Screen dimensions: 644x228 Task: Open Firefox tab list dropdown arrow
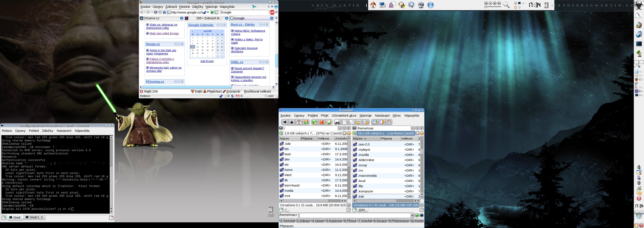pos(276,18)
